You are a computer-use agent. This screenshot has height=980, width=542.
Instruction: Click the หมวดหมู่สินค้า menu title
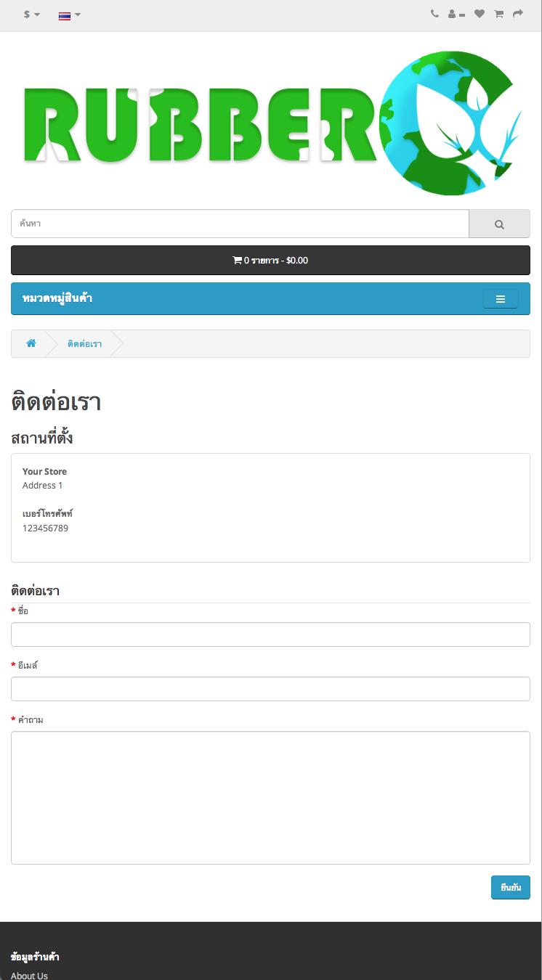57,298
